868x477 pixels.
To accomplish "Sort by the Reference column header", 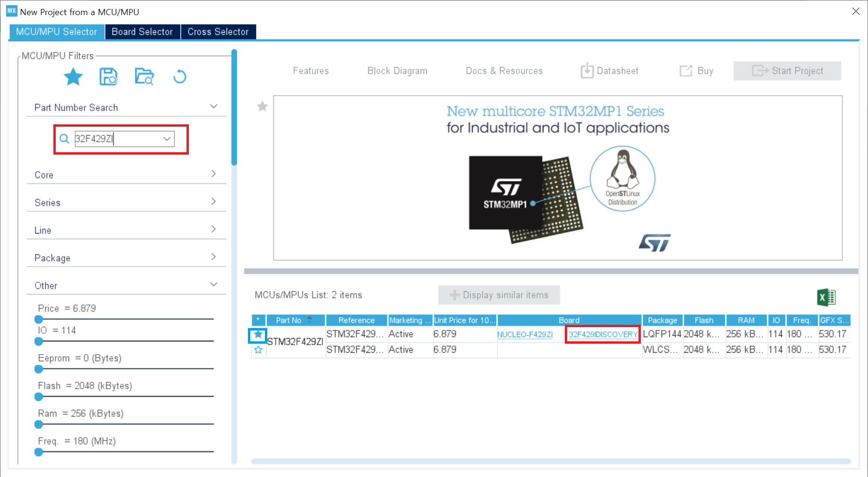I will (x=357, y=320).
